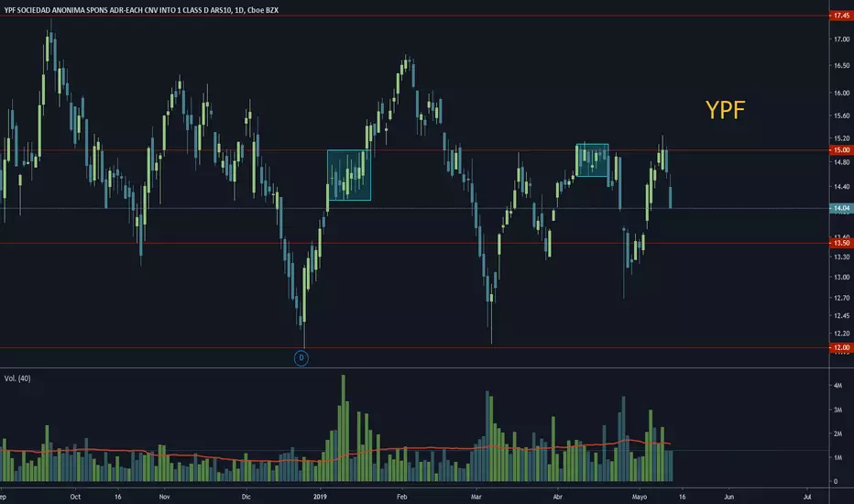Screen dimensions: 854x504
Task: Click the 13.00 price axis value
Action: (841, 278)
